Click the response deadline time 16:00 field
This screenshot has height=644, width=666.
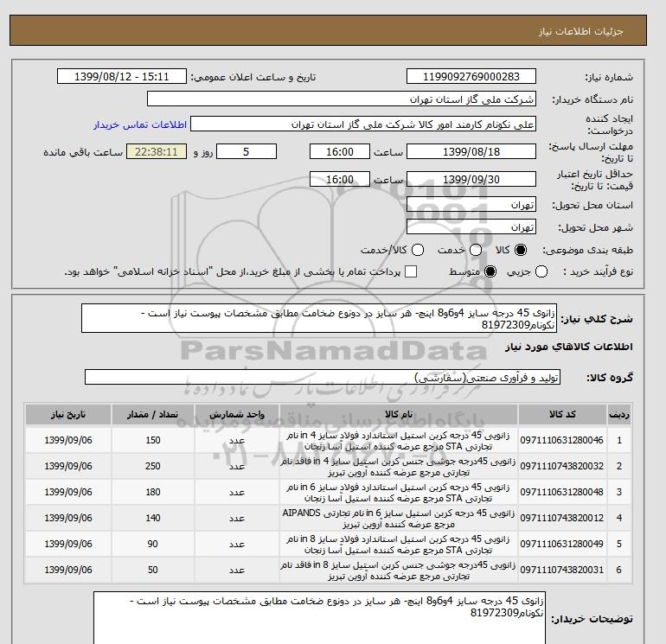pyautogui.click(x=340, y=151)
